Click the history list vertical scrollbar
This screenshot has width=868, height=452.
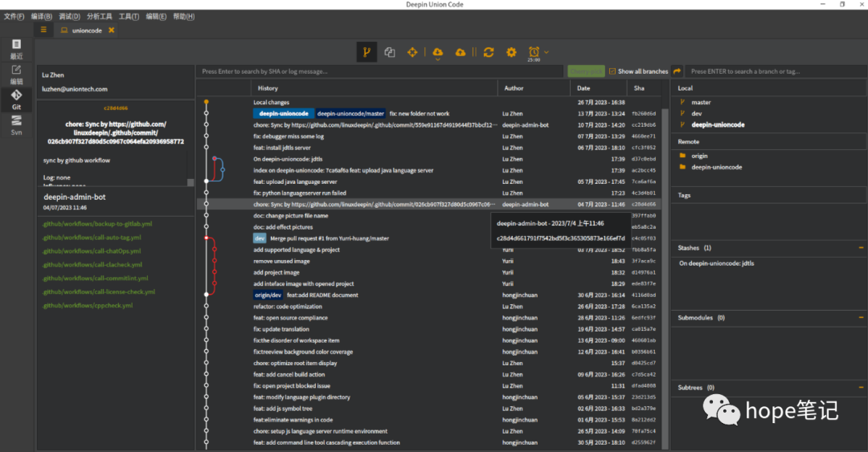coord(665,277)
